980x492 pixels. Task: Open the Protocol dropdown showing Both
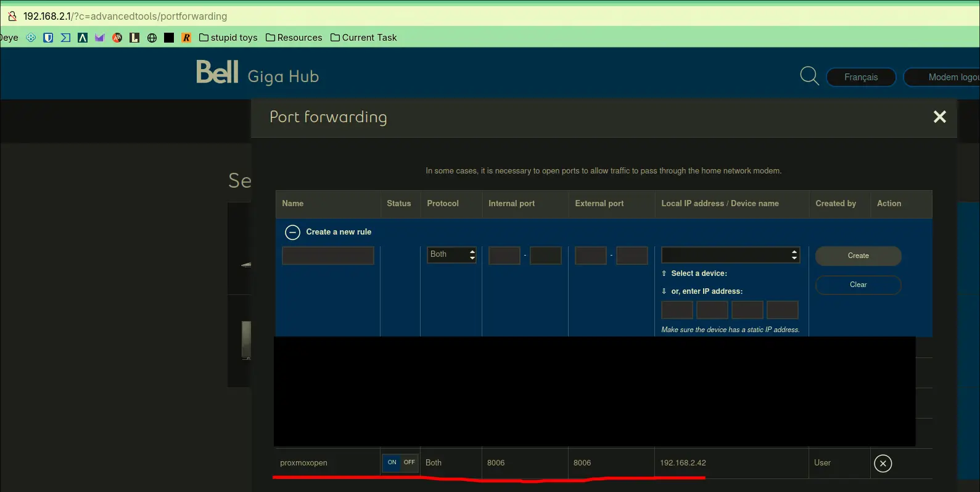pyautogui.click(x=452, y=254)
